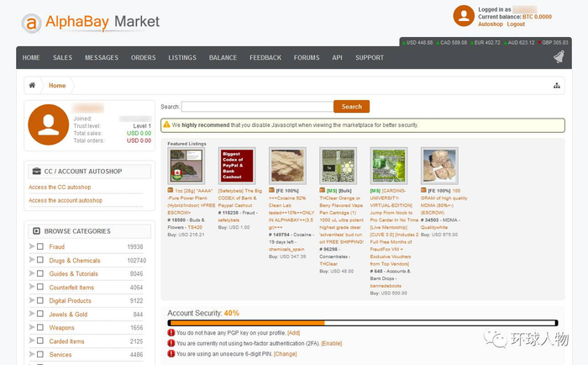Check the Carded Items checkbox
588x365 pixels.
[x=40, y=341]
